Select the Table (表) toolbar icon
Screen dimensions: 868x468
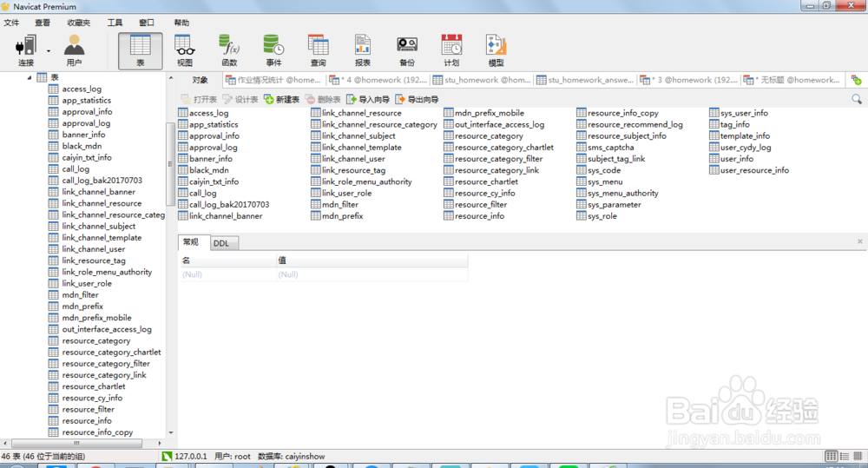(x=140, y=50)
